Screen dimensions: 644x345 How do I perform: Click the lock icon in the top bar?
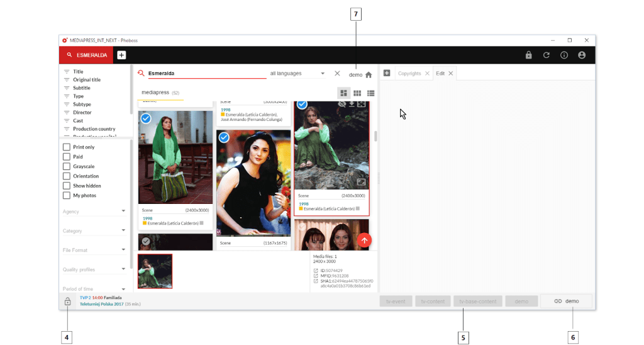pos(528,55)
